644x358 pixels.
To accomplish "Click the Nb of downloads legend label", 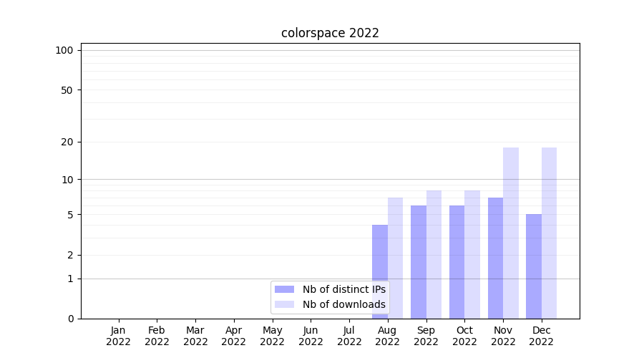I will (343, 304).
